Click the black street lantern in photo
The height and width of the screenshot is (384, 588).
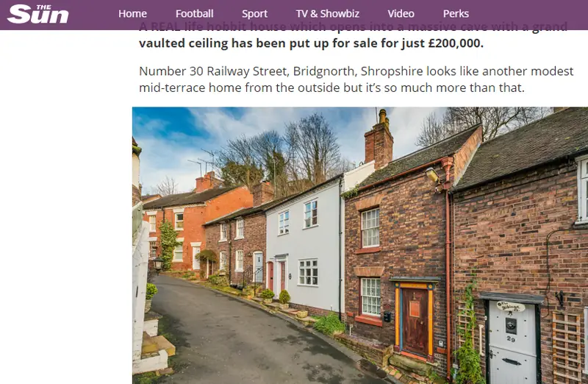pos(158,264)
